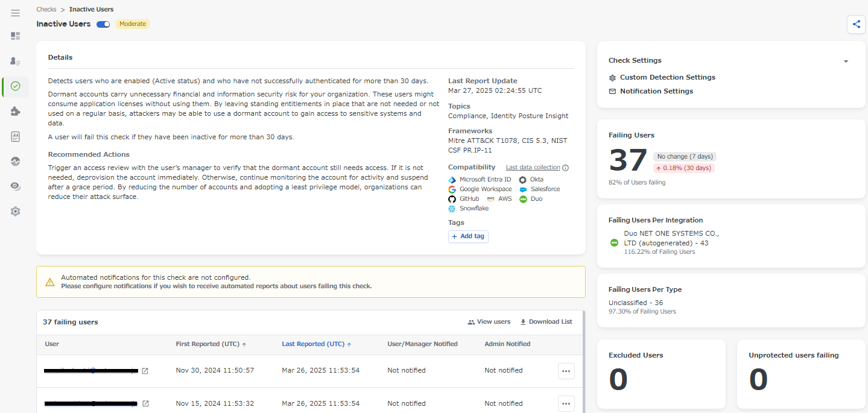Click first reported date Nov 30, 2024 11:50:57
This screenshot has width=868, height=413.
215,371
